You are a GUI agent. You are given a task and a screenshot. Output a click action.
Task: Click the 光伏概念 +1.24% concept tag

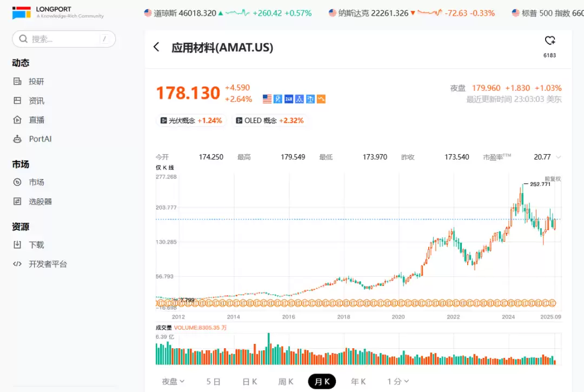tap(191, 121)
